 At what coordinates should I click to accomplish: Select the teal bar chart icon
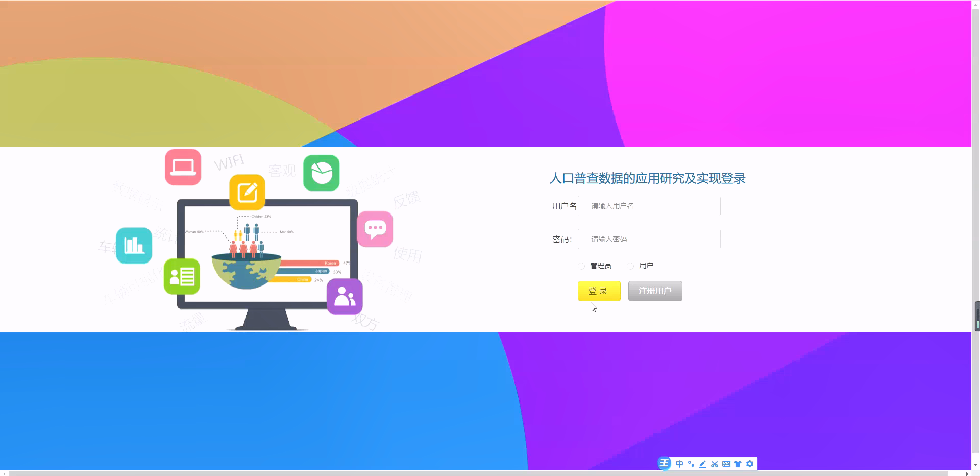[x=134, y=246]
